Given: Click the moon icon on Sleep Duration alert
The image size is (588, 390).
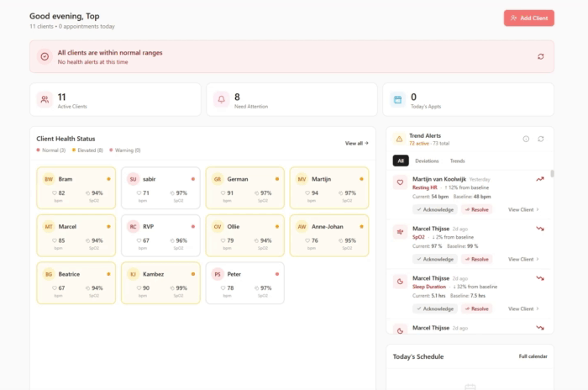Looking at the screenshot, I should click(x=400, y=282).
